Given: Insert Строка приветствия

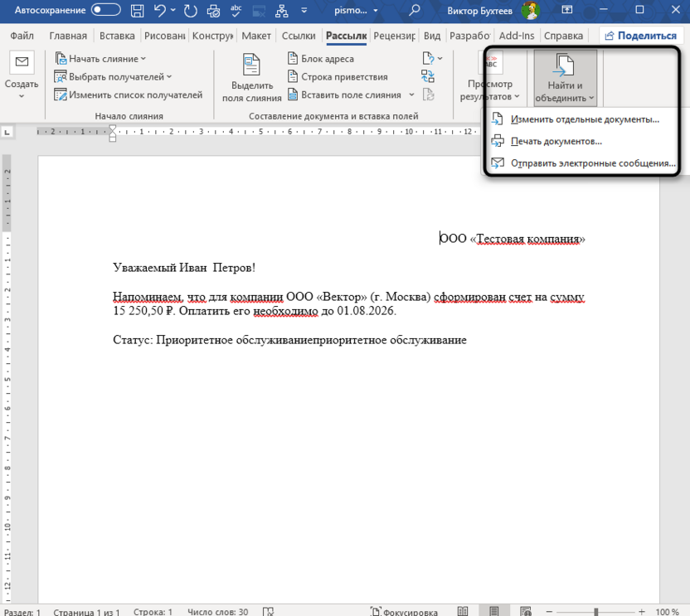Looking at the screenshot, I should coord(338,76).
